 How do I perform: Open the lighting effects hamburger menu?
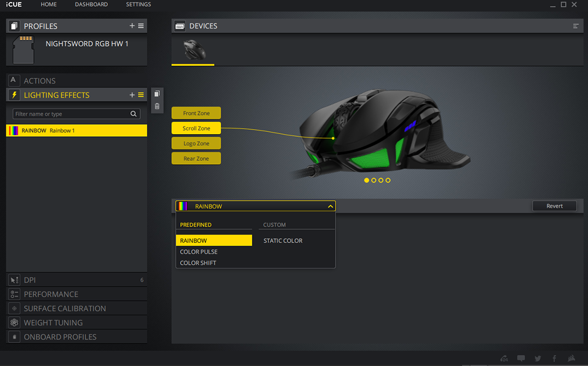(x=141, y=95)
